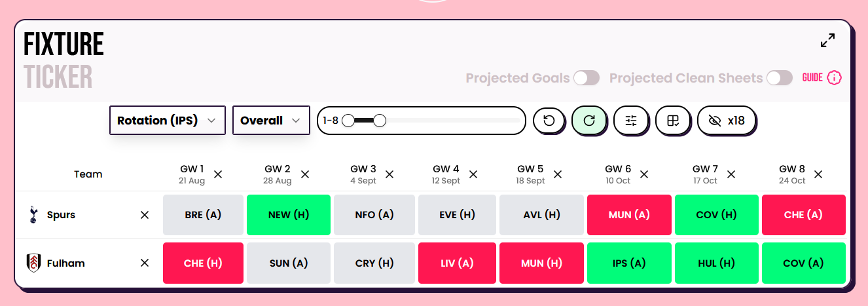Click the grid layout check icon button
868x306 pixels.
coord(673,121)
